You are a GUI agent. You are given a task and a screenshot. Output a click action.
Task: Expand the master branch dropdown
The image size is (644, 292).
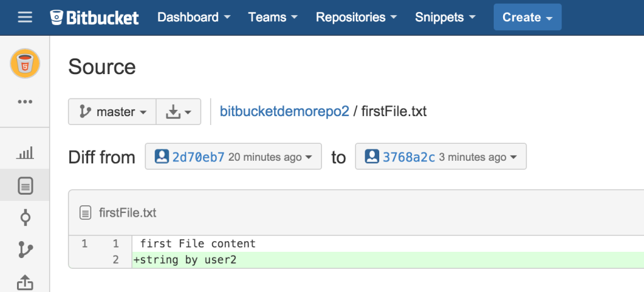coord(112,112)
